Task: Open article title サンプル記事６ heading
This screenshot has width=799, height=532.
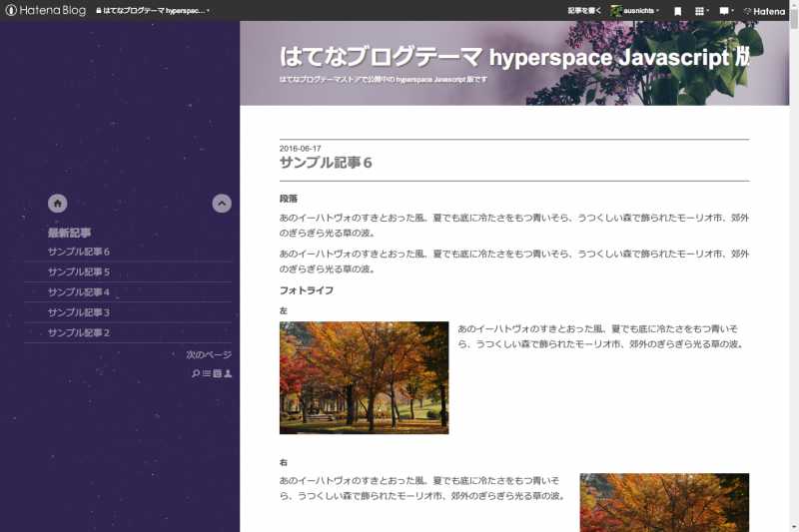Action: click(326, 163)
